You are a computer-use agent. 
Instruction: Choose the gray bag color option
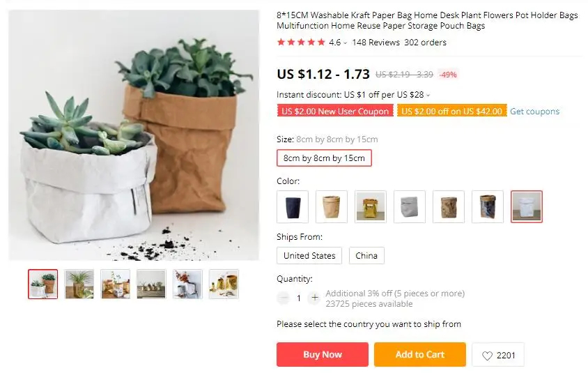(410, 207)
